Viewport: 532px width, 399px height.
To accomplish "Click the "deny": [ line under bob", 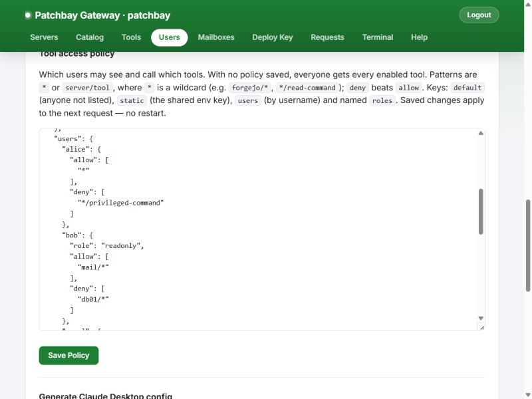I will coord(87,289).
